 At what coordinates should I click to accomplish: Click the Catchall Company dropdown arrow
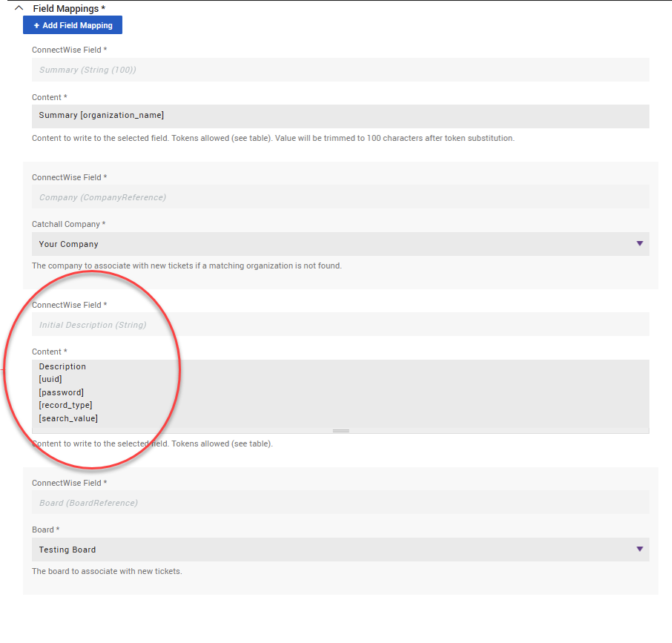click(x=639, y=244)
